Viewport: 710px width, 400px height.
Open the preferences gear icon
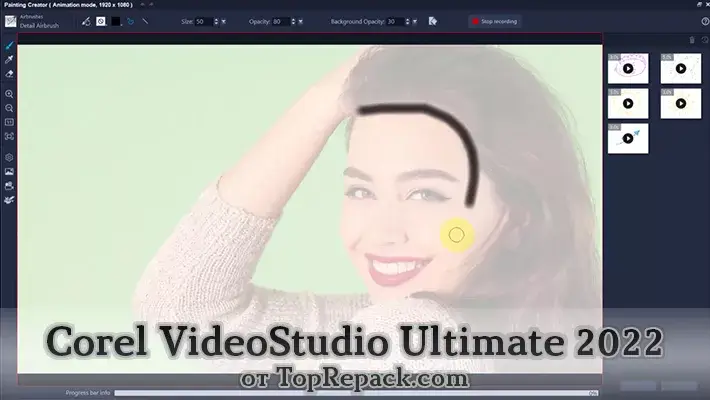coord(9,157)
